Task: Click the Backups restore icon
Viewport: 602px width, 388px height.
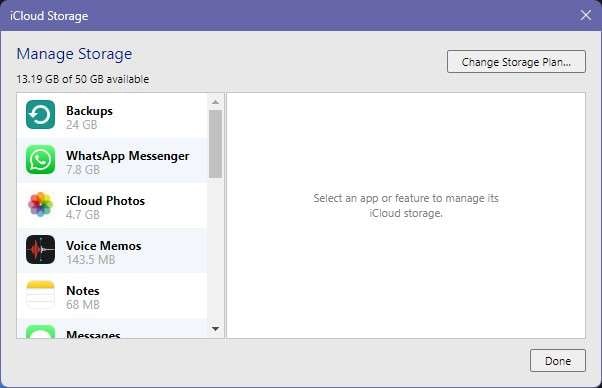Action: tap(41, 114)
